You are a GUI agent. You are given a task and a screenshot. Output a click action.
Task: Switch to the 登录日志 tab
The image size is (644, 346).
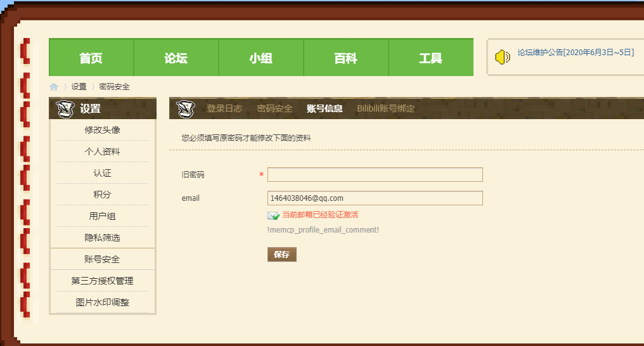click(x=224, y=108)
